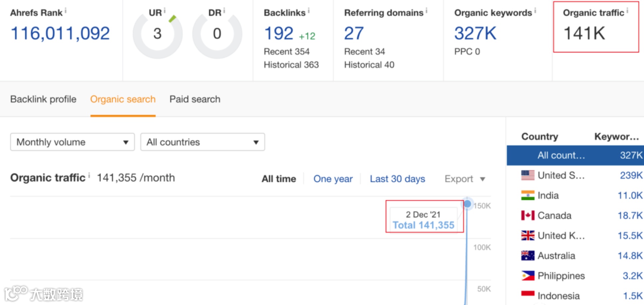Open the 18.7K Canada keywords value
Screen dimensions: 644x305
(630, 215)
